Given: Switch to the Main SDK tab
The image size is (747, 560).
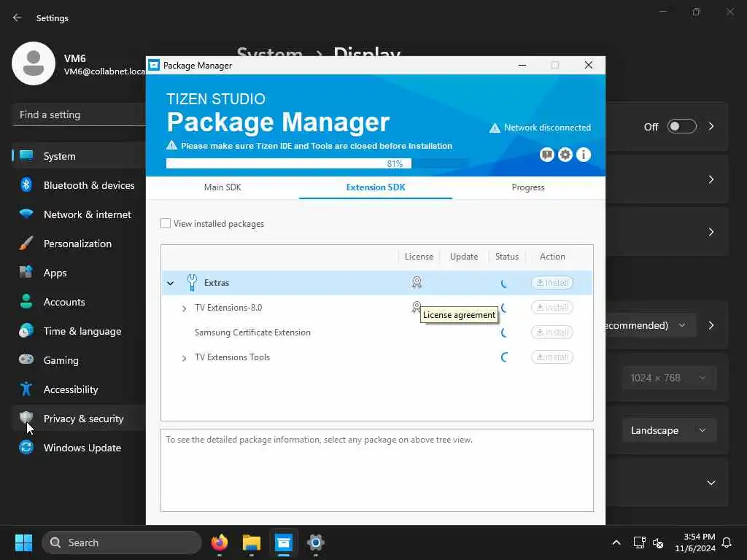Looking at the screenshot, I should pos(222,187).
